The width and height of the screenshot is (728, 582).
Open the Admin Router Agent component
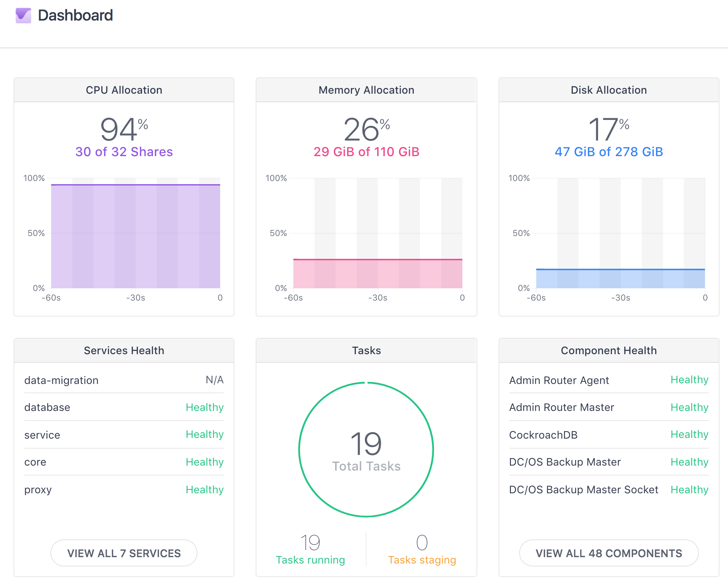(559, 380)
